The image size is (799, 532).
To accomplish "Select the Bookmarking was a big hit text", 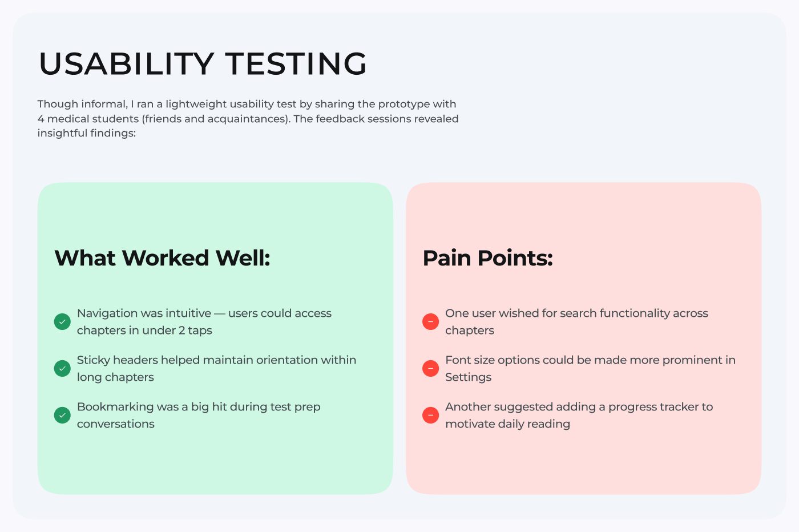I will (198, 415).
